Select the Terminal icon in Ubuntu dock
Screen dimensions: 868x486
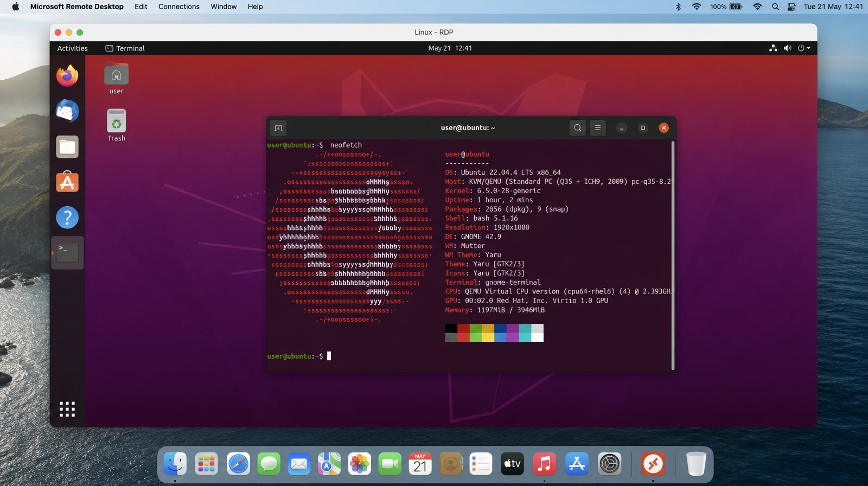click(67, 253)
